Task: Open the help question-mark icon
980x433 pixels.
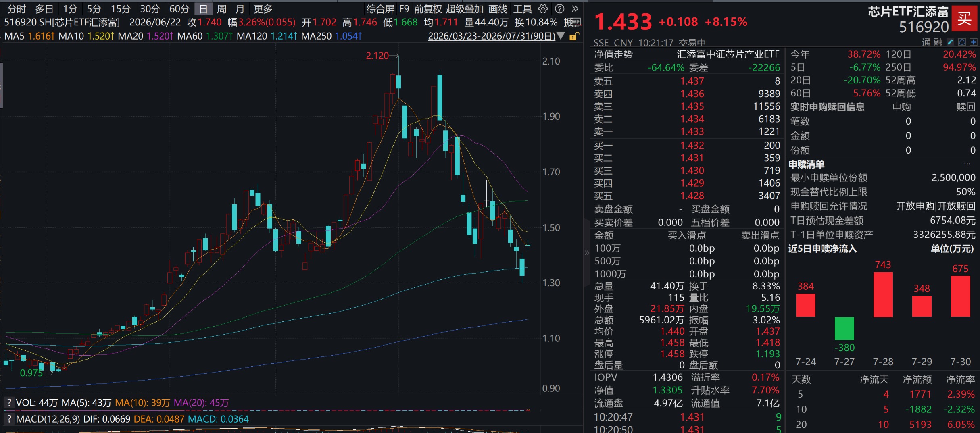Action: pyautogui.click(x=559, y=9)
